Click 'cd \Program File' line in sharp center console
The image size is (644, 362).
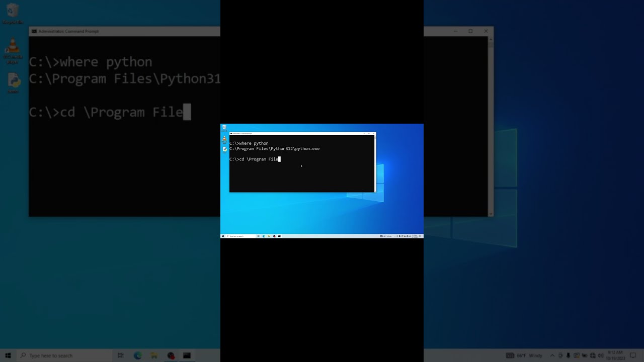[254, 159]
